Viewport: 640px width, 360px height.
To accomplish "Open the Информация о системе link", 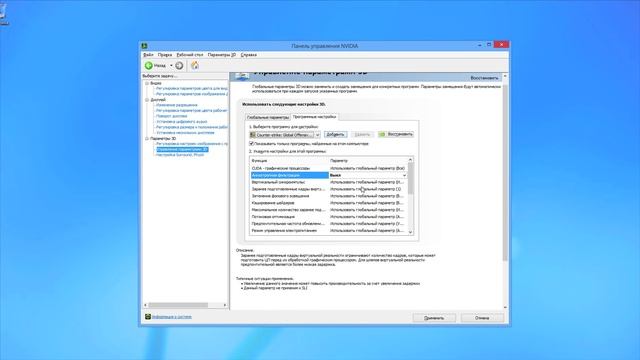I will tap(172, 317).
